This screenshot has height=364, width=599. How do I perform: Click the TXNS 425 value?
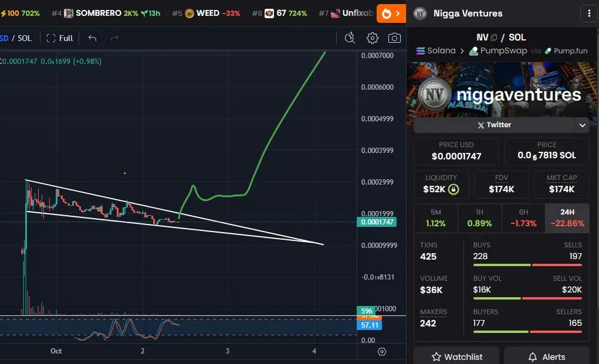pos(428,256)
